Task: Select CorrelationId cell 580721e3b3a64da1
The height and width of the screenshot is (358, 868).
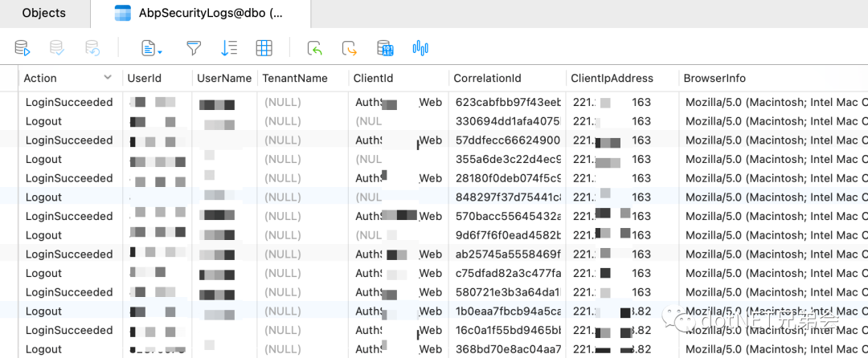Action: [508, 291]
